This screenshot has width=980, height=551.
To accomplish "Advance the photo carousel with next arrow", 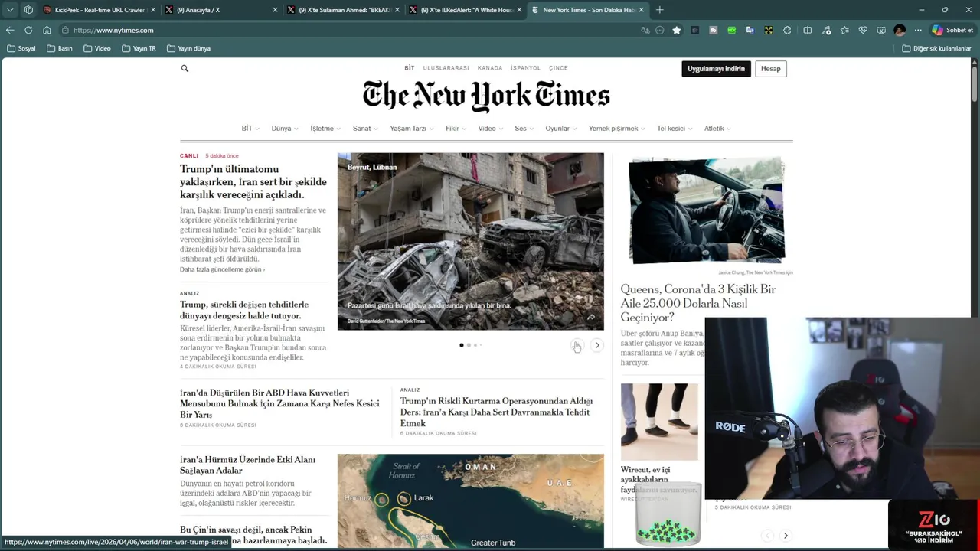I will click(x=597, y=345).
